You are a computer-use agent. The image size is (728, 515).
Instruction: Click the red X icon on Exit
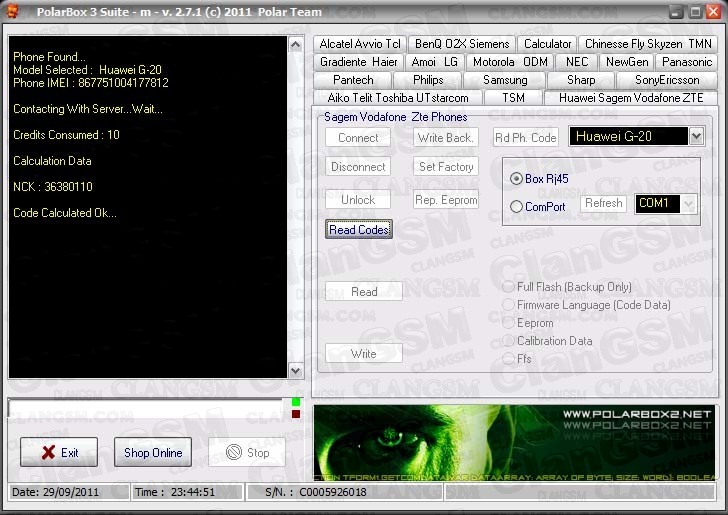click(48, 452)
